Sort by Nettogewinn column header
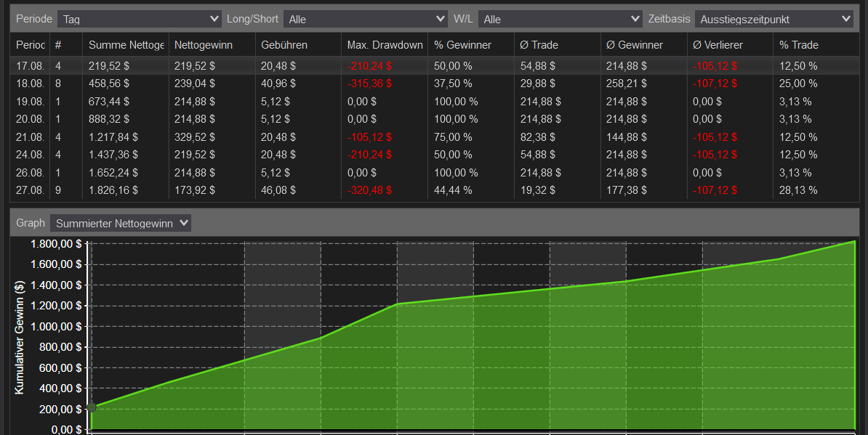 (x=212, y=45)
